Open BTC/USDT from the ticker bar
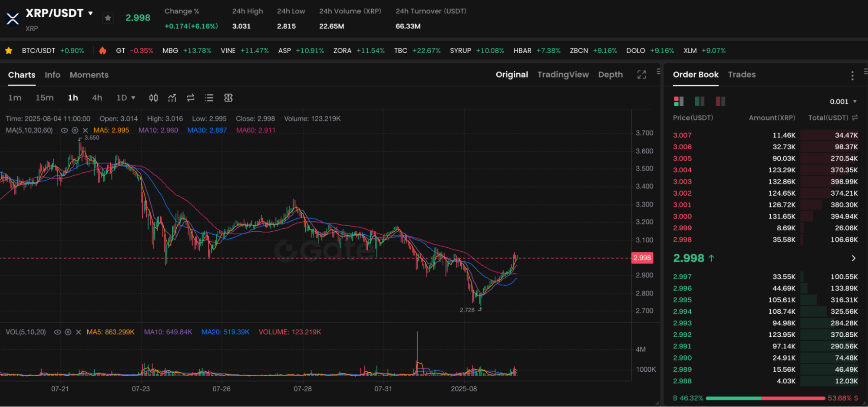The image size is (868, 407). pyautogui.click(x=53, y=51)
